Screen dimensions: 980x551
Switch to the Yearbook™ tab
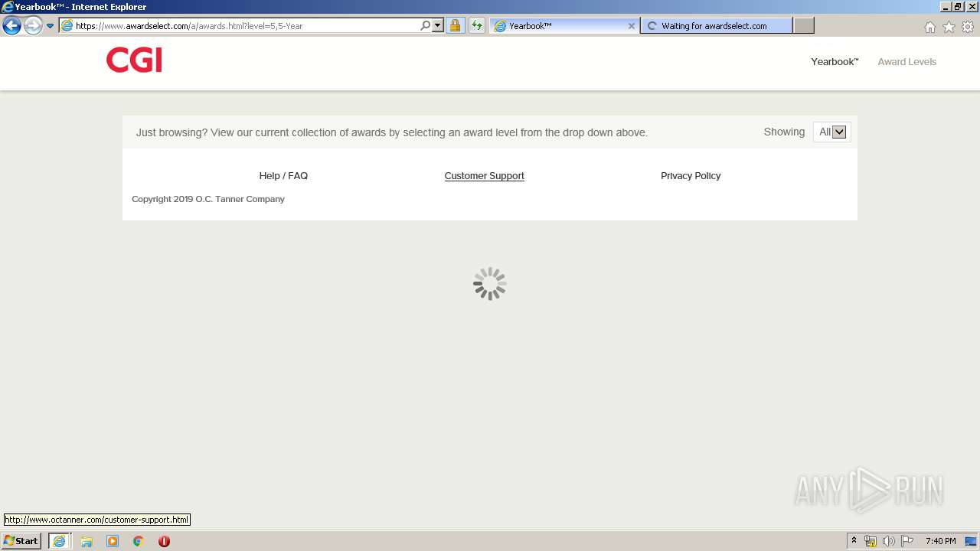(564, 26)
